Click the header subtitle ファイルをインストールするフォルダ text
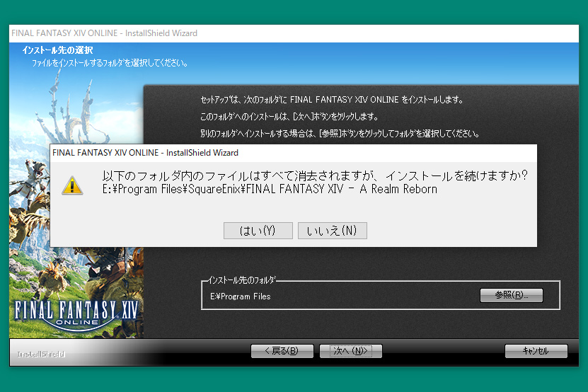588x392 pixels. [x=110, y=63]
